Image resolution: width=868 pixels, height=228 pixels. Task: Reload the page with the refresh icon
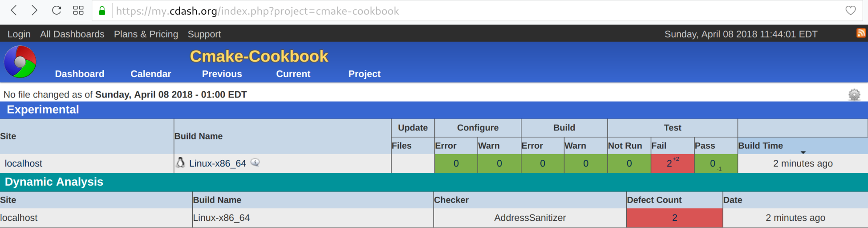[57, 11]
